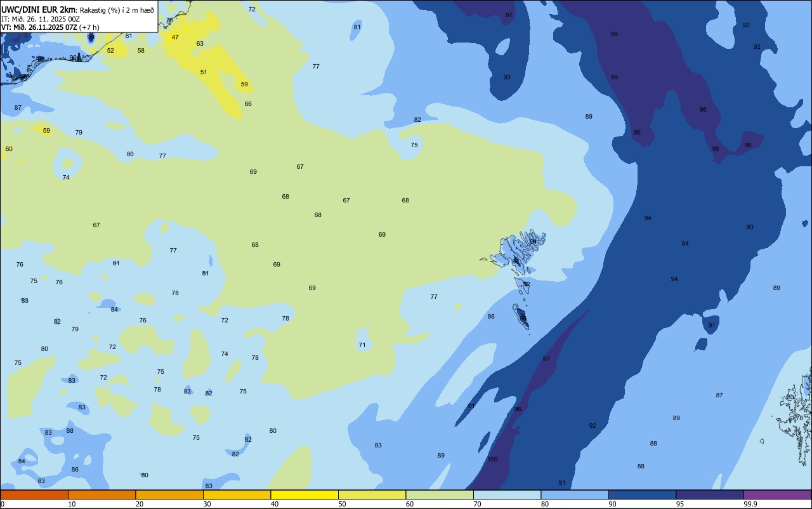This screenshot has height=509, width=812.
Task: Select the medium blue 80–90 legend swatch
Action: point(575,494)
